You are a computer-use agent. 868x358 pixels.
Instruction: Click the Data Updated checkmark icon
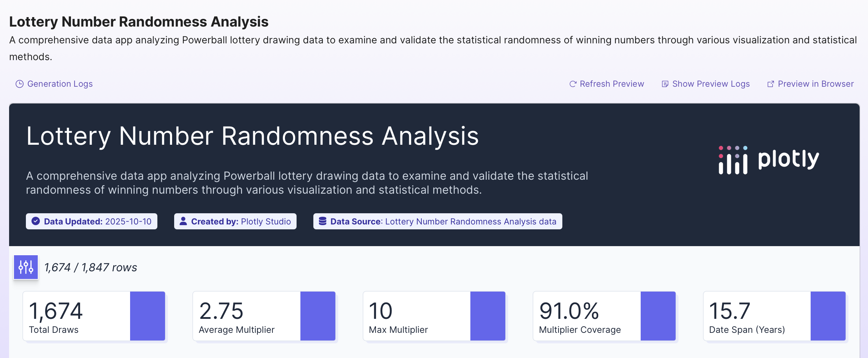(36, 221)
